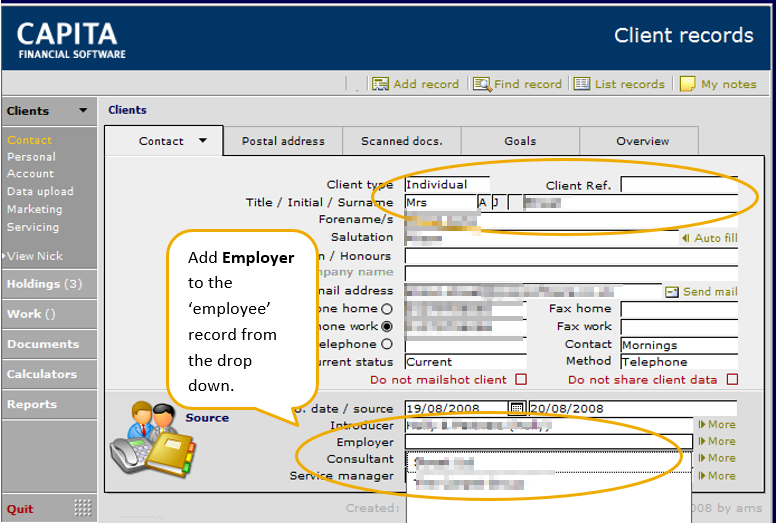The height and width of the screenshot is (523, 781).
Task: Switch to the Scanned docs. tab
Action: tap(402, 141)
